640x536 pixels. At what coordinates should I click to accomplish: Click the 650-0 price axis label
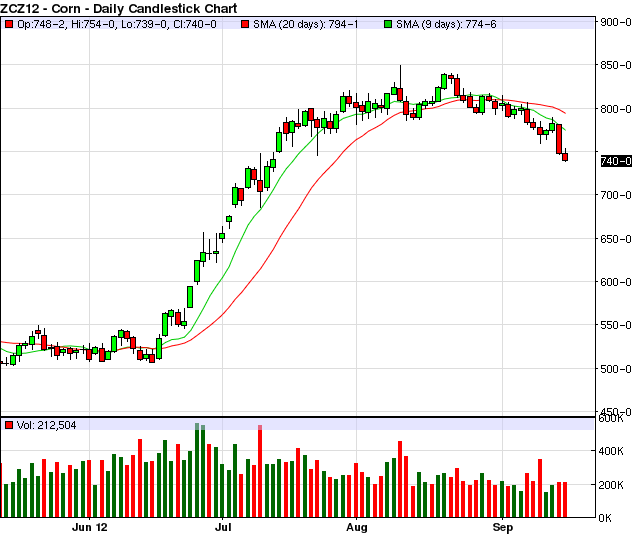pyautogui.click(x=616, y=239)
